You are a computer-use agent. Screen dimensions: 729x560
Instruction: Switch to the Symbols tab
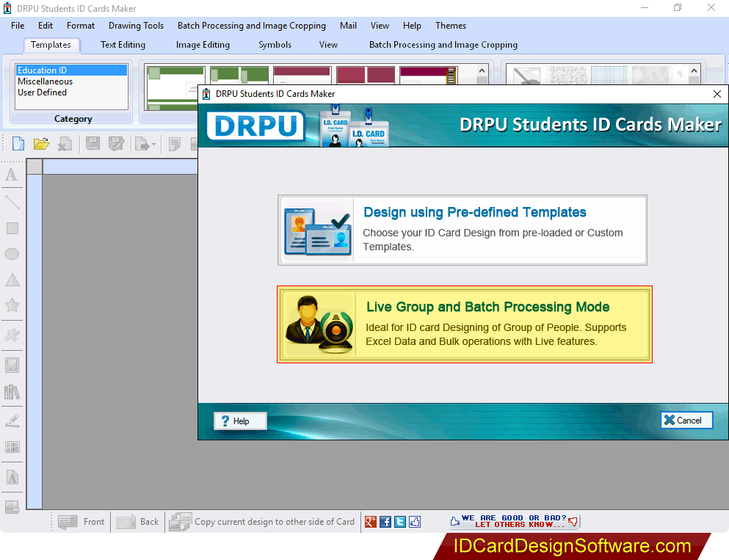[275, 45]
